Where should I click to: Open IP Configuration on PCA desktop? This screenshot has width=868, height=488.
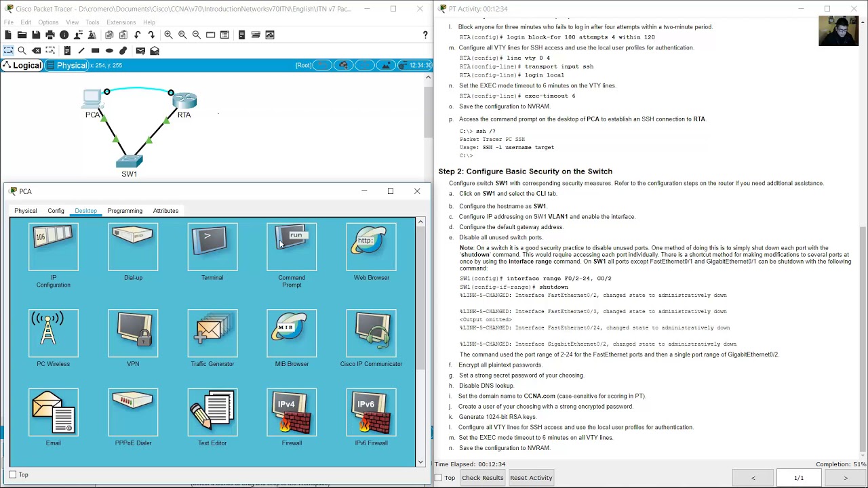coord(54,247)
